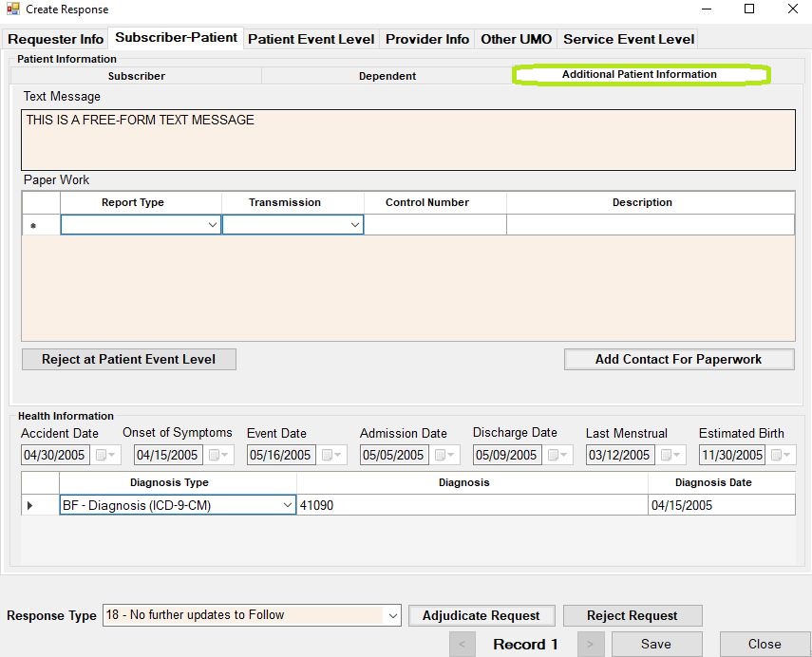This screenshot has height=657, width=812.
Task: Select the diagnosis row arrow indicator
Action: [x=30, y=505]
